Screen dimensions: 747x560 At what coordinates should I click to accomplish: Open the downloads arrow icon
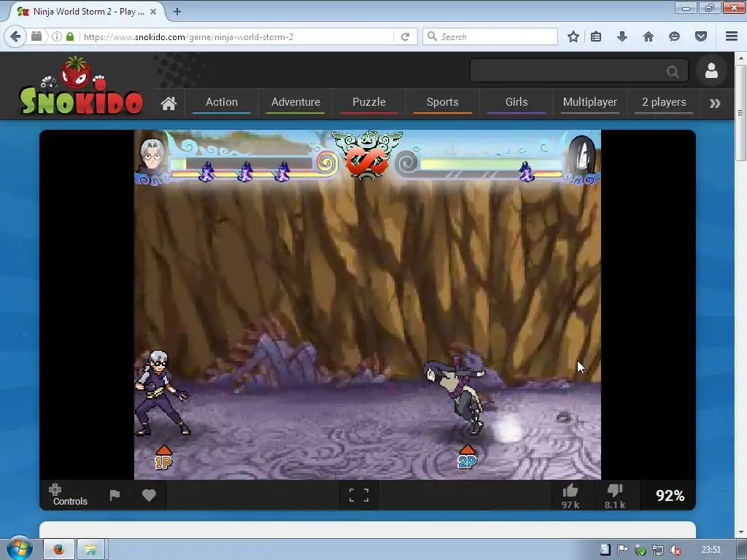click(x=622, y=36)
